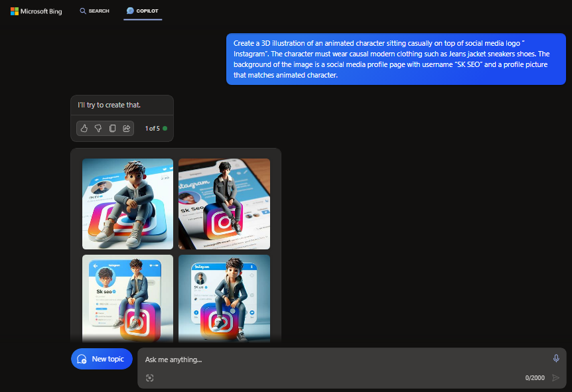The height and width of the screenshot is (392, 572).
Task: Click the Microsoft Bing logo
Action: [36, 11]
